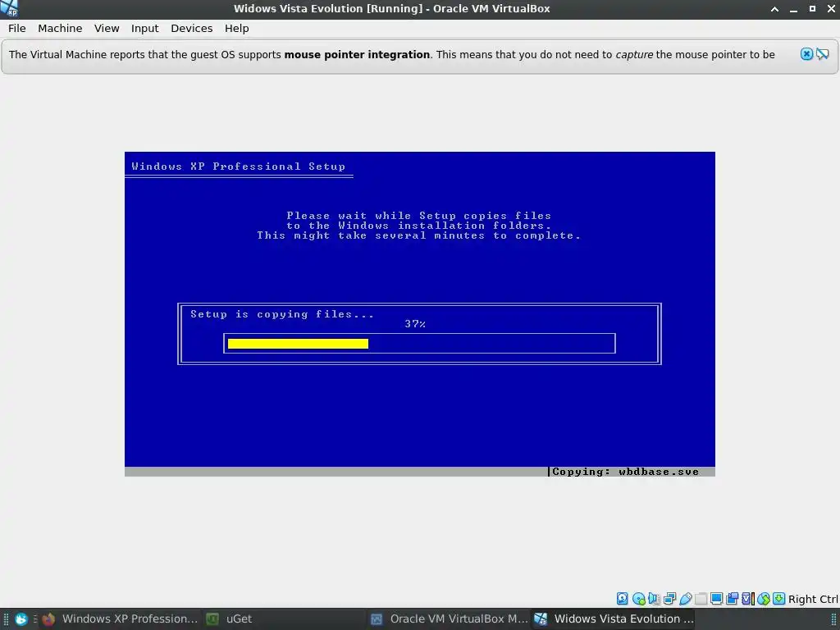
Task: Click the 'Windows XP Professional Setup' heading
Action: [x=239, y=166]
